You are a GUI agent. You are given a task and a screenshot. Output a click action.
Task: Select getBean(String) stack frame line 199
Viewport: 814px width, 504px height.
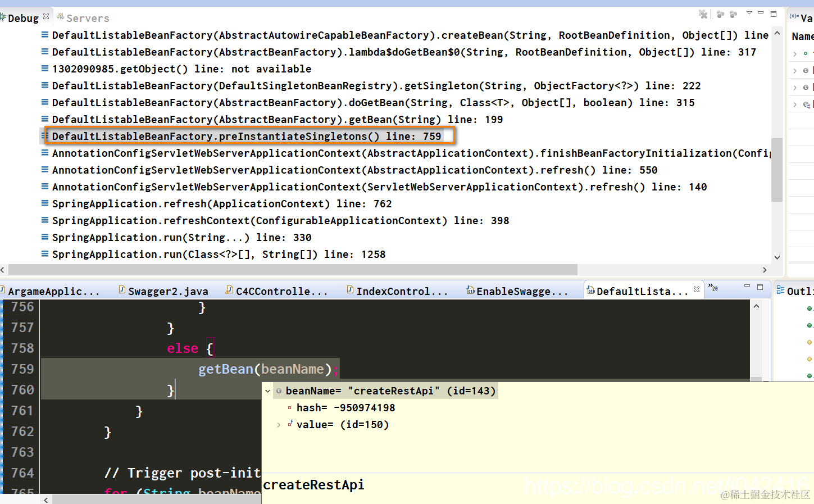tap(278, 119)
